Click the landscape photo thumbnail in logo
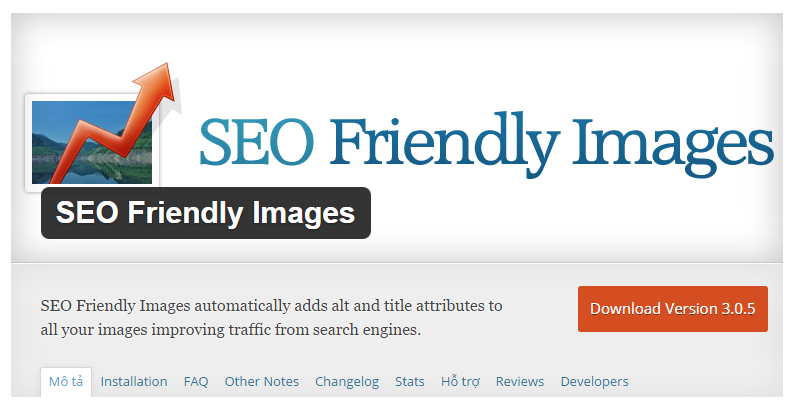The width and height of the screenshot is (798, 406). [x=92, y=142]
